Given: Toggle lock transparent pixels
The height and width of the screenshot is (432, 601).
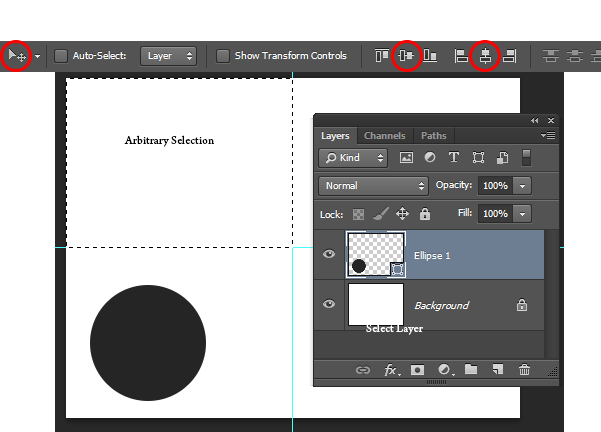Looking at the screenshot, I should tap(358, 214).
